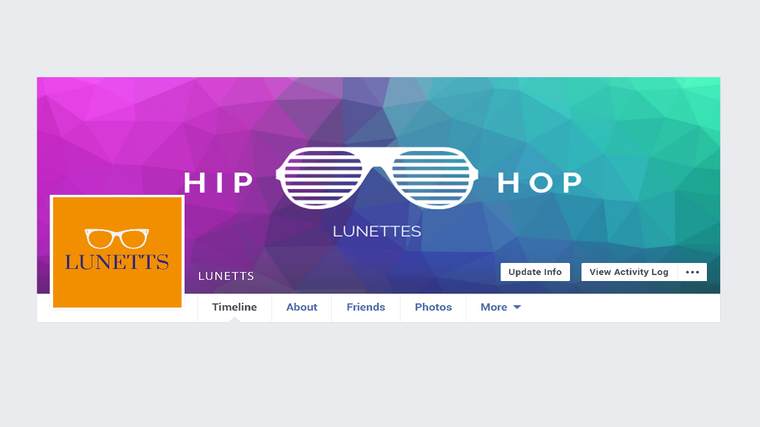
Task: Click the right lens of the shutter shades
Action: pos(431,178)
